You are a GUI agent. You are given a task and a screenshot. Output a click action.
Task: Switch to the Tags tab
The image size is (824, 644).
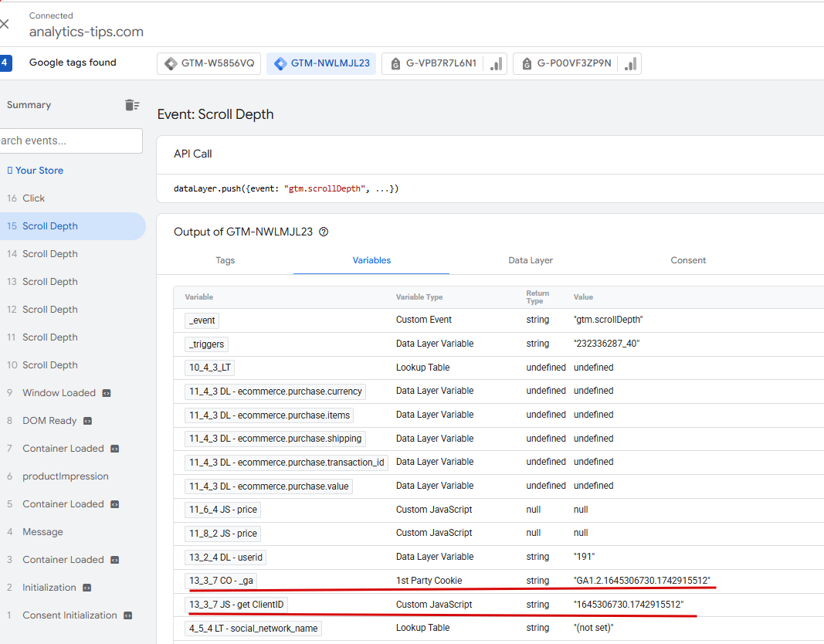point(225,260)
